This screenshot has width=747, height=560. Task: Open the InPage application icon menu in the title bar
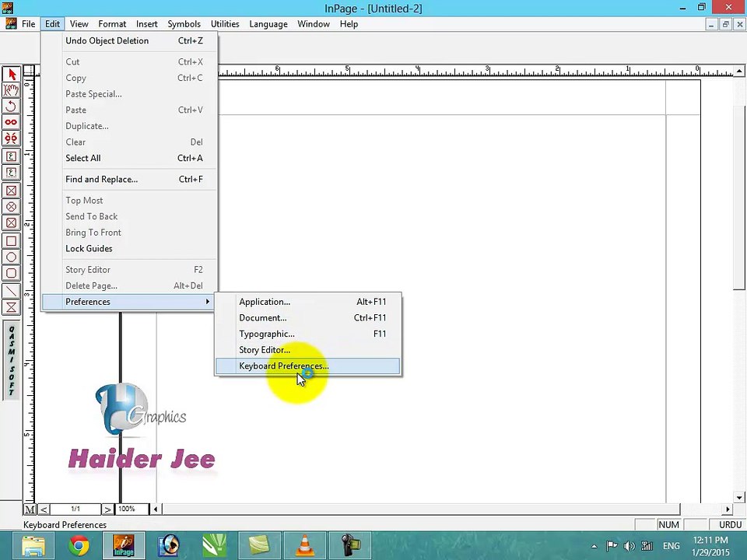pos(8,8)
